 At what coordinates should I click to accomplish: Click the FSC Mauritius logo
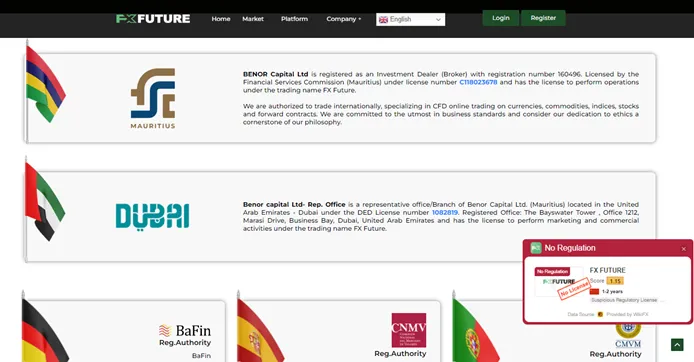click(153, 98)
